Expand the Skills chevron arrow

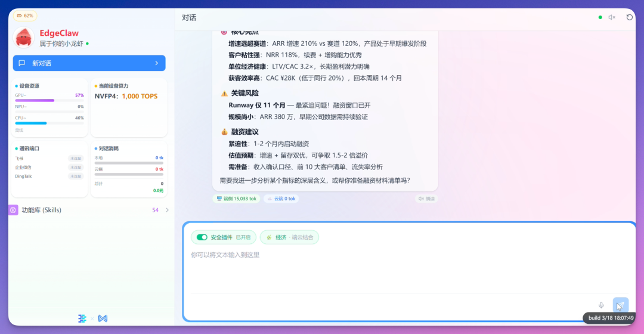[167, 210]
